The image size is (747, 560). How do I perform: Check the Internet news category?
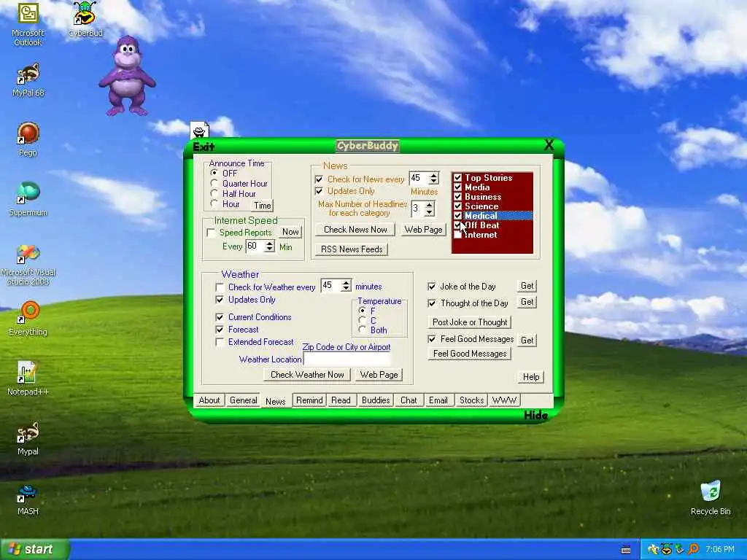458,235
